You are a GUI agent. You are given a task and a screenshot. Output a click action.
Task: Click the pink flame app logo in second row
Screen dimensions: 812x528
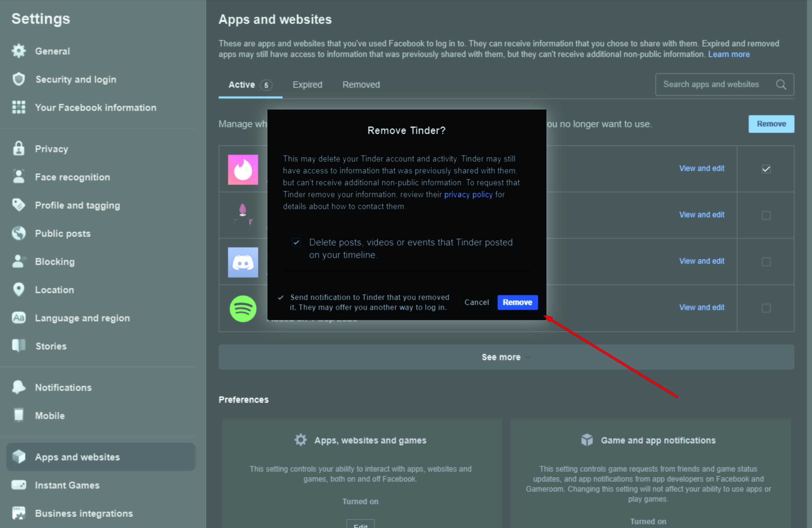tap(243, 215)
